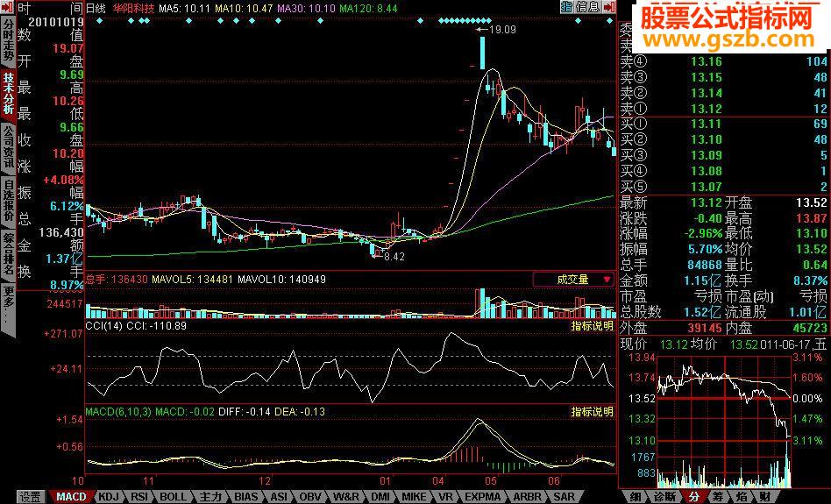Select the 细 tab under the quote panel
The height and width of the screenshot is (504, 831).
tap(635, 497)
